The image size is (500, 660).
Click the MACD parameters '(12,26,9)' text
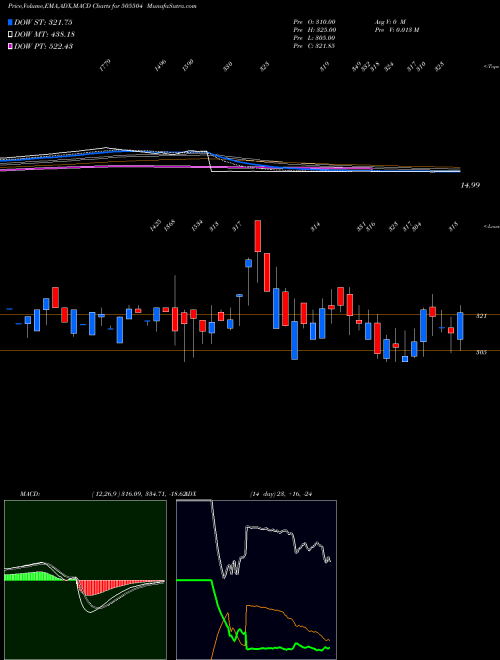[105, 494]
